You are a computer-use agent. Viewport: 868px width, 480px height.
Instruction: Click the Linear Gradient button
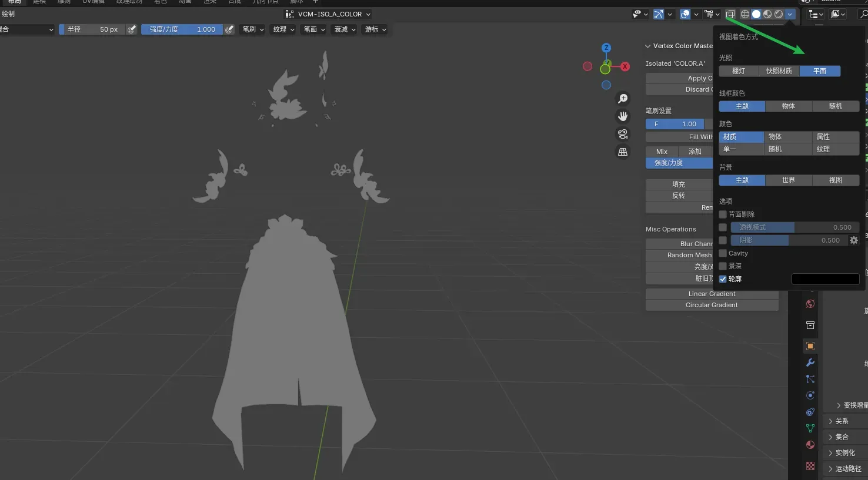point(712,294)
